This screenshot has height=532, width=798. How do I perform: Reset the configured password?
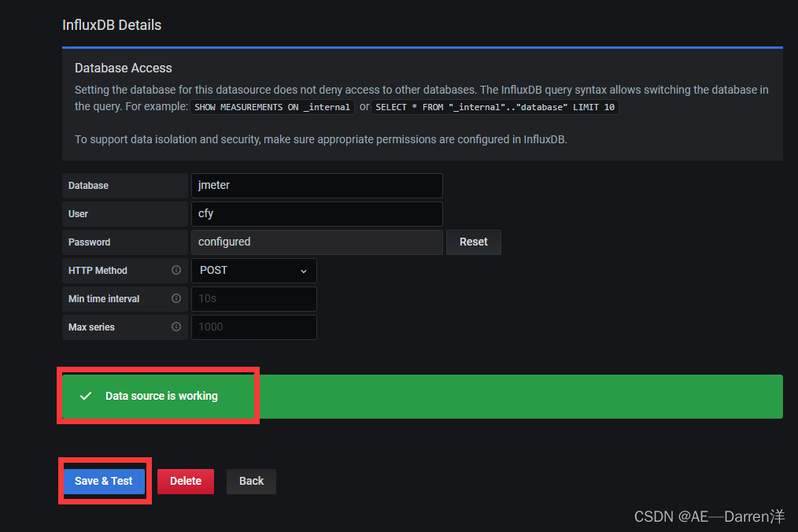click(473, 242)
